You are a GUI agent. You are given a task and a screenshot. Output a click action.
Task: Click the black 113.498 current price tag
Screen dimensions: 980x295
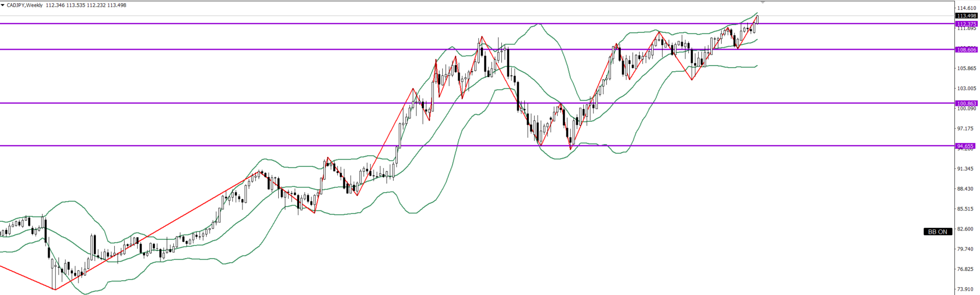click(x=966, y=16)
